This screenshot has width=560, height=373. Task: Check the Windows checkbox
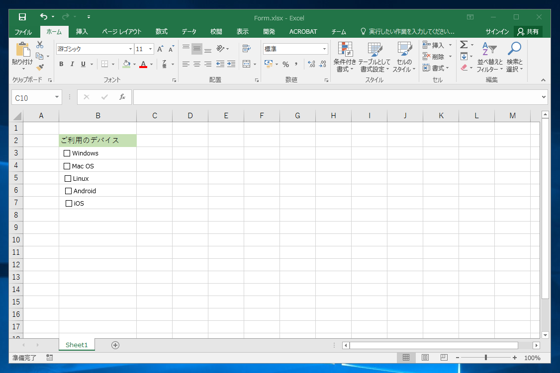66,153
